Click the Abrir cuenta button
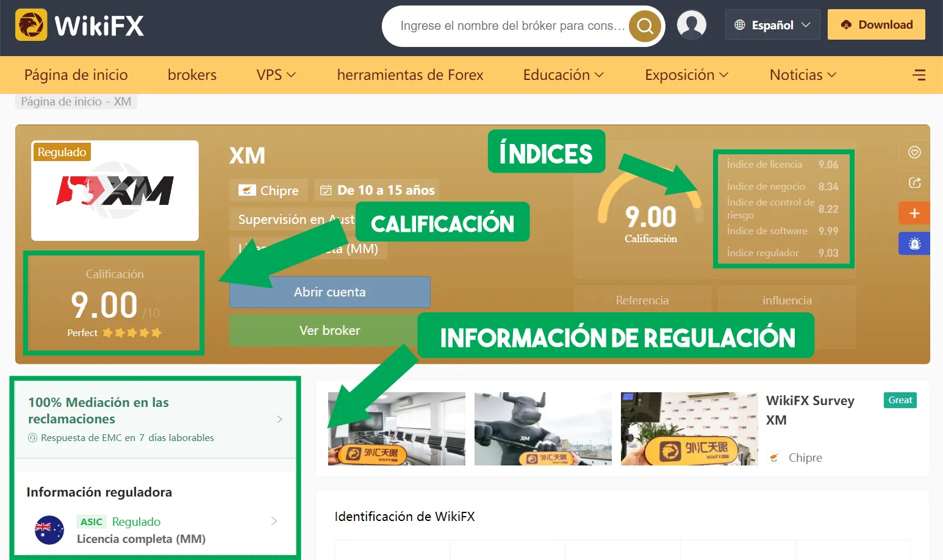Screen dimensions: 943x560 [330, 292]
